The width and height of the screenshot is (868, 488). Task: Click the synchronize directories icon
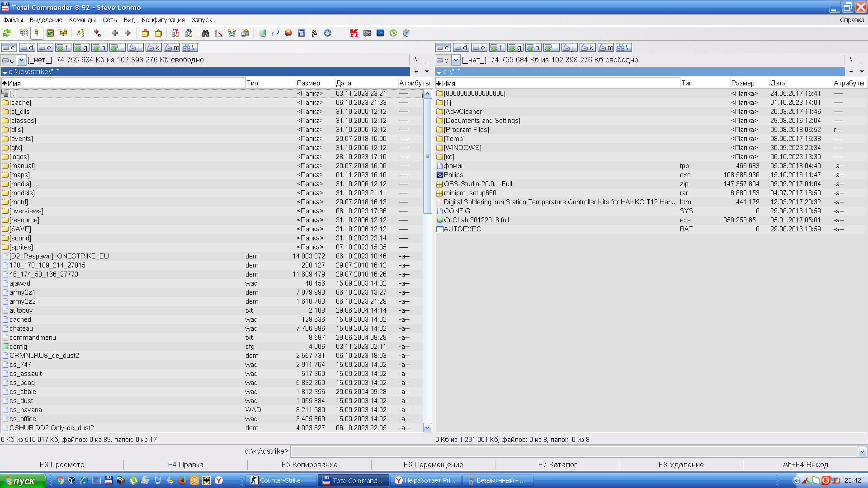(232, 33)
